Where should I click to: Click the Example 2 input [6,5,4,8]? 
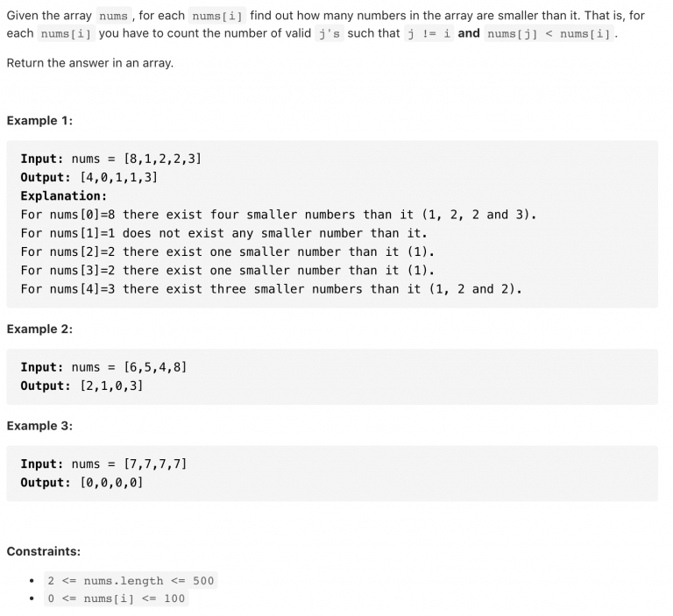(x=155, y=367)
